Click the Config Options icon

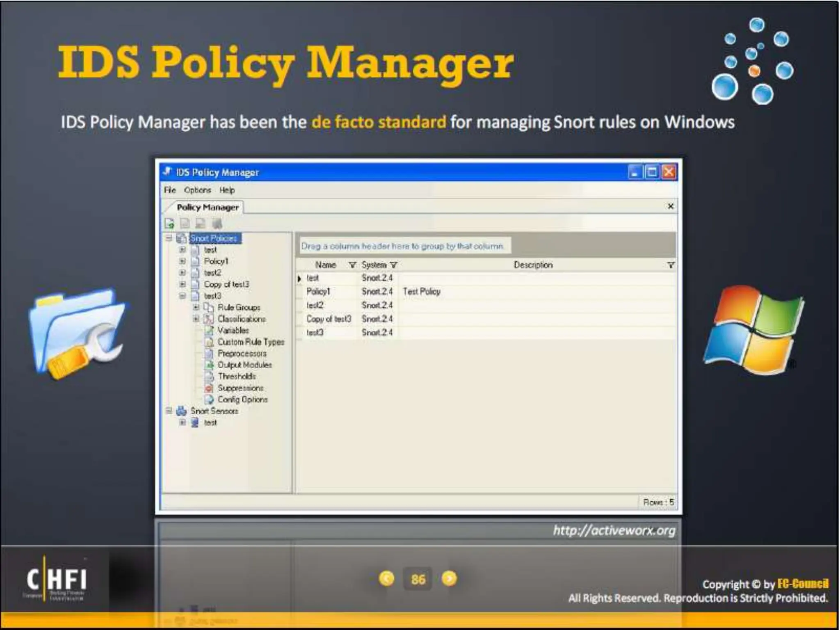click(209, 399)
